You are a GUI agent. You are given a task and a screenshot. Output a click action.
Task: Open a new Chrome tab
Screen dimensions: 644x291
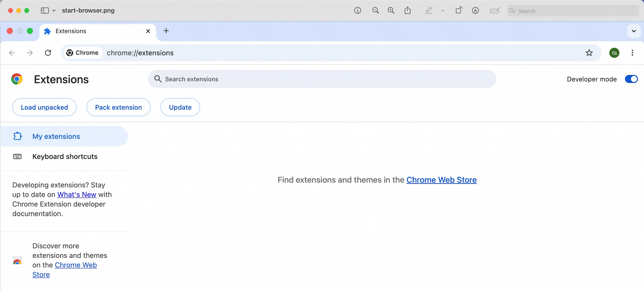pyautogui.click(x=166, y=31)
